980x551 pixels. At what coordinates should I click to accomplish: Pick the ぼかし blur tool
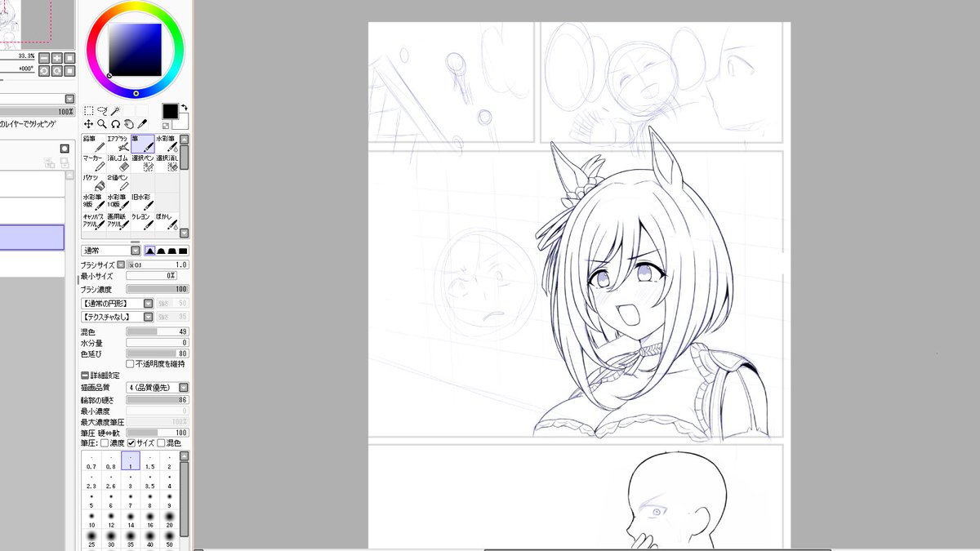167,222
